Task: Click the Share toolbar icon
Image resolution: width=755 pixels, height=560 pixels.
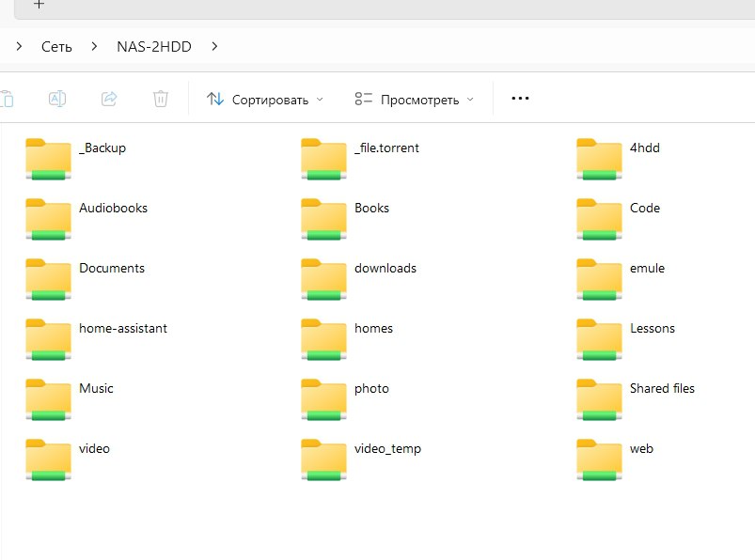Action: 109,99
